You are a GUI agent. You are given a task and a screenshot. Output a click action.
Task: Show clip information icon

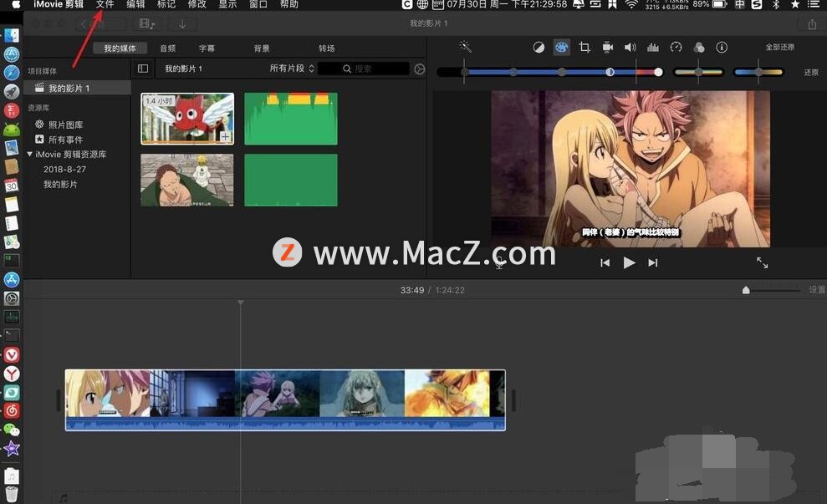pyautogui.click(x=722, y=48)
